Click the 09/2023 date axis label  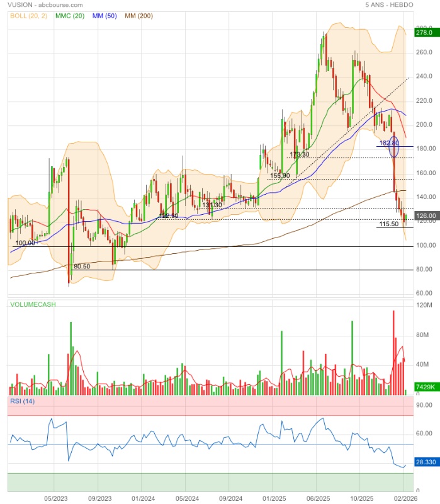pyautogui.click(x=99, y=498)
